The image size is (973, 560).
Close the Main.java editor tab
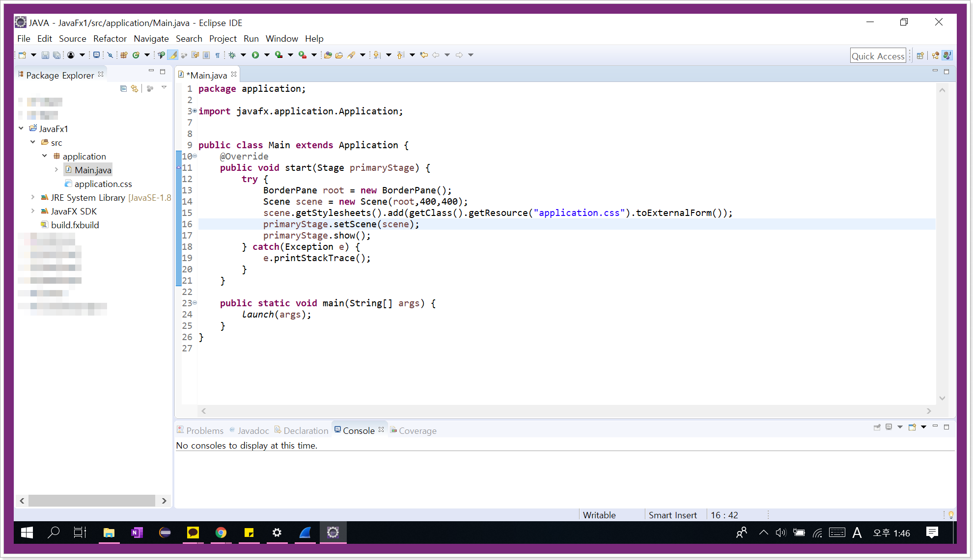click(x=234, y=75)
